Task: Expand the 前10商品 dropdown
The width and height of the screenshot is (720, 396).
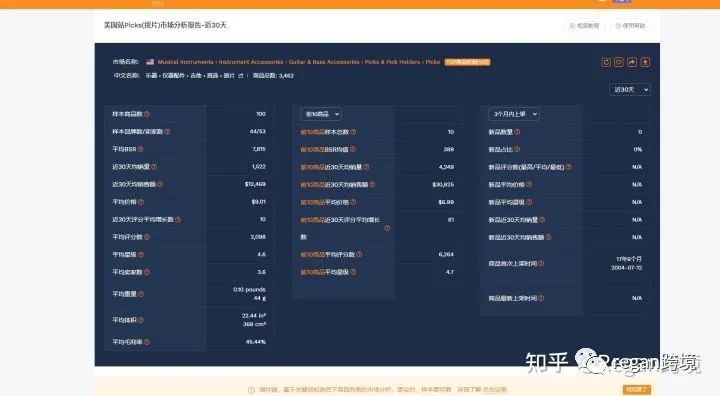Action: (321, 114)
